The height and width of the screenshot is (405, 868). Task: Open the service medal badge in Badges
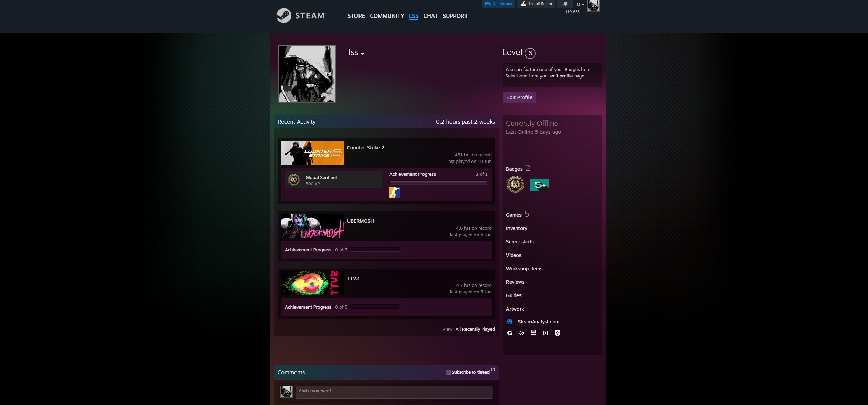(515, 185)
